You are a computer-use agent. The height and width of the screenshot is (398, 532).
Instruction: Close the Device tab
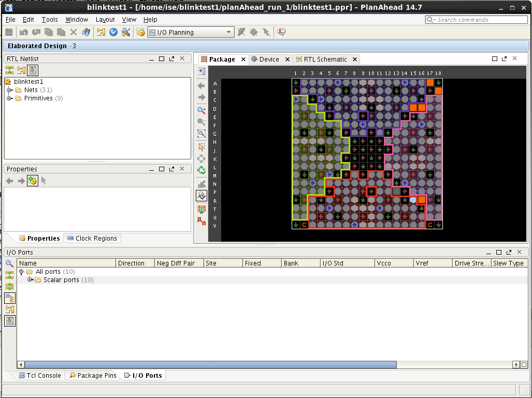pos(287,60)
